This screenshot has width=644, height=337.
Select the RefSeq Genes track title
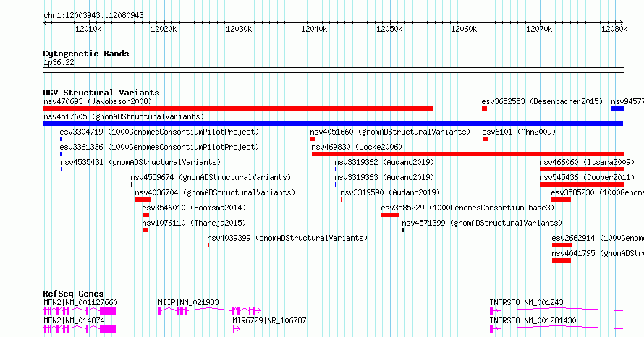pyautogui.click(x=74, y=294)
